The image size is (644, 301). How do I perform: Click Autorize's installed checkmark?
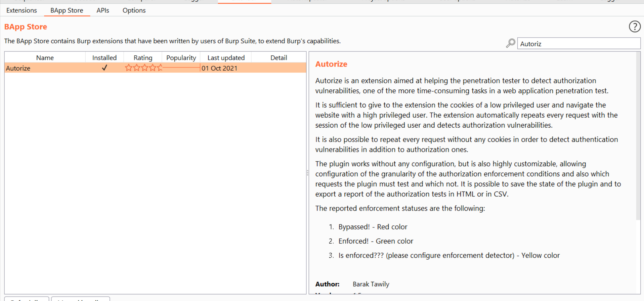[x=104, y=68]
